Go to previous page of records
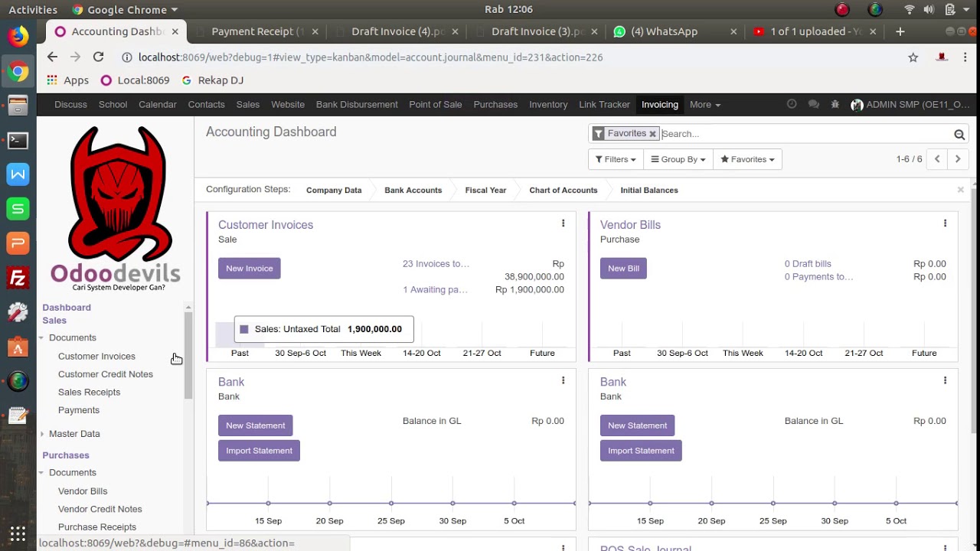The image size is (980, 551). (937, 159)
